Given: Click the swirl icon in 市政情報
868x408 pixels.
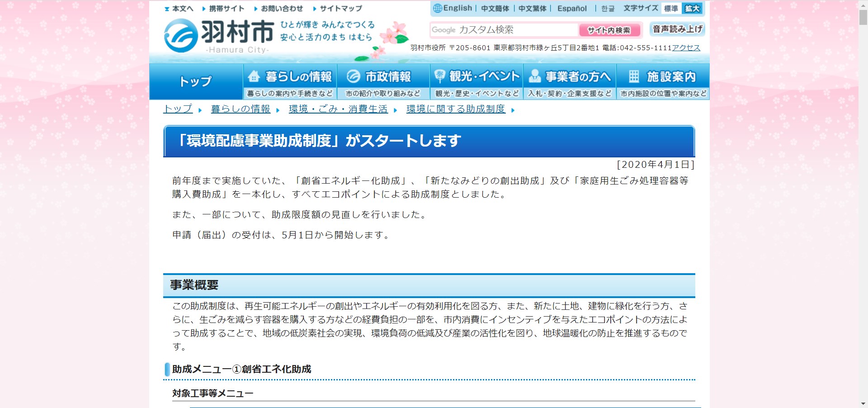Looking at the screenshot, I should coord(353,76).
